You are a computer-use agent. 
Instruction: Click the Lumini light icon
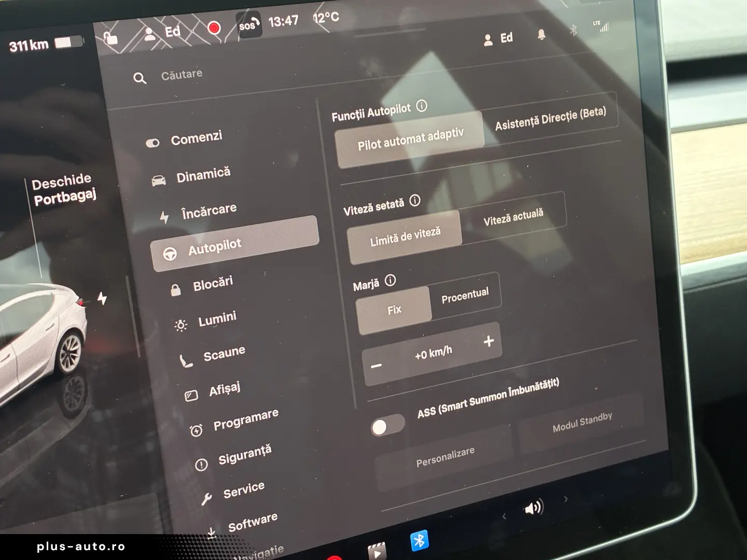(179, 325)
